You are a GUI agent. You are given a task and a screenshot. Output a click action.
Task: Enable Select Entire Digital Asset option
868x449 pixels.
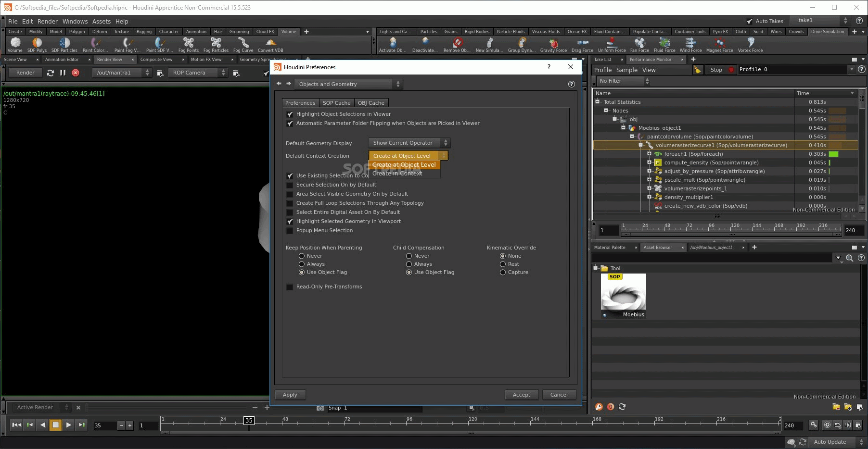[290, 212]
